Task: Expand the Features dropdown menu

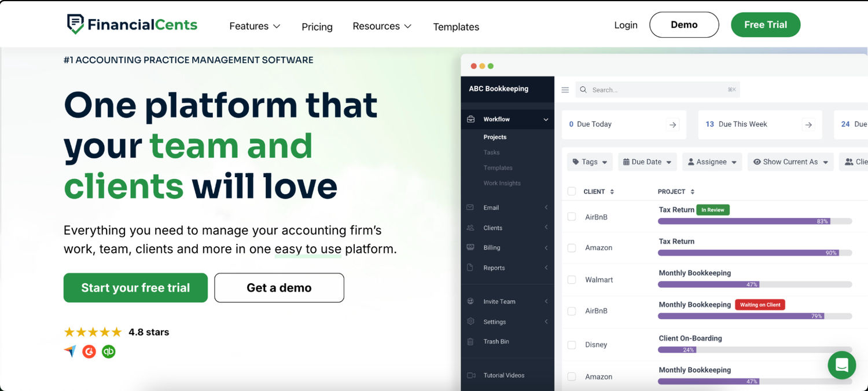Action: (255, 26)
